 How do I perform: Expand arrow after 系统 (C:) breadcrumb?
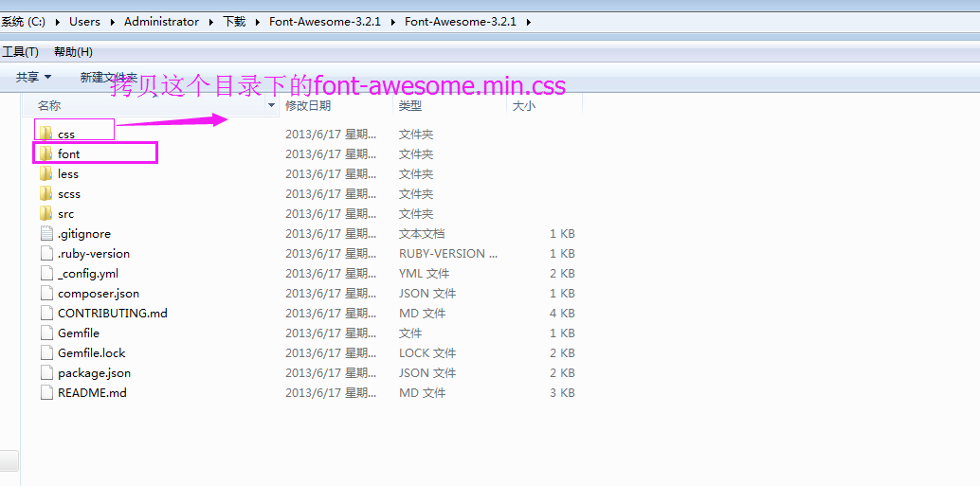pyautogui.click(x=58, y=21)
